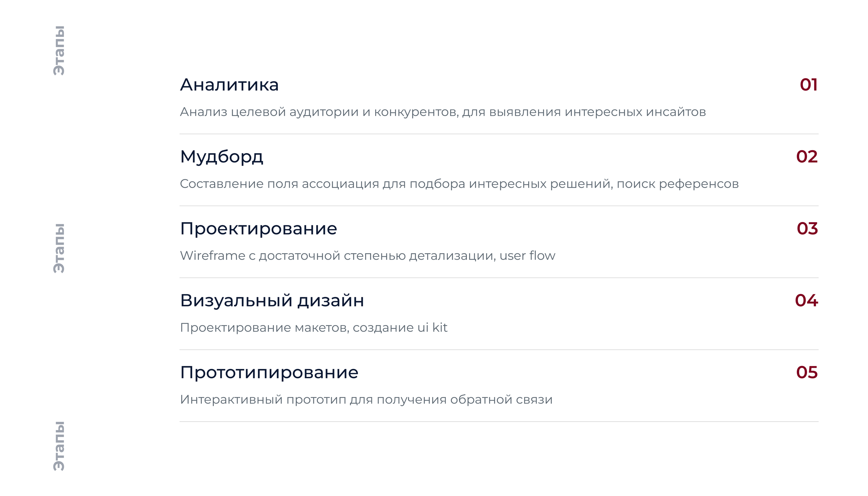Click the Визуальный дизайн heading
The width and height of the screenshot is (868, 496).
click(x=272, y=300)
